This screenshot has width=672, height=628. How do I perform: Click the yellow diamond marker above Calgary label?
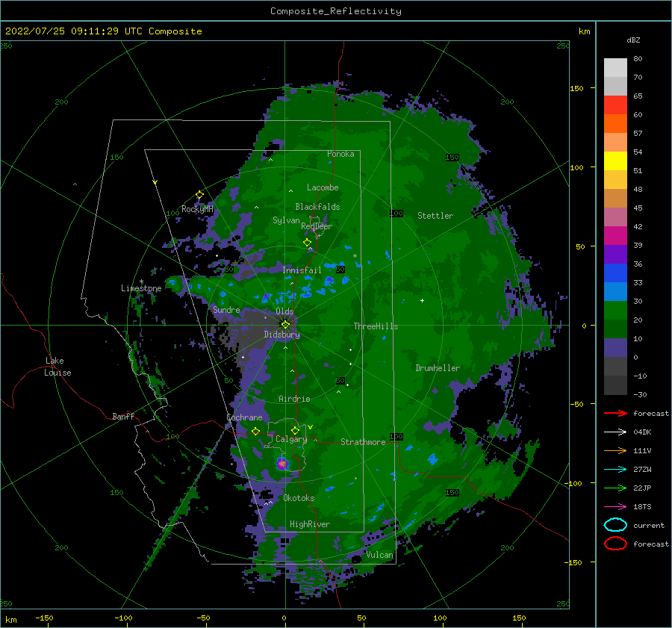point(295,430)
